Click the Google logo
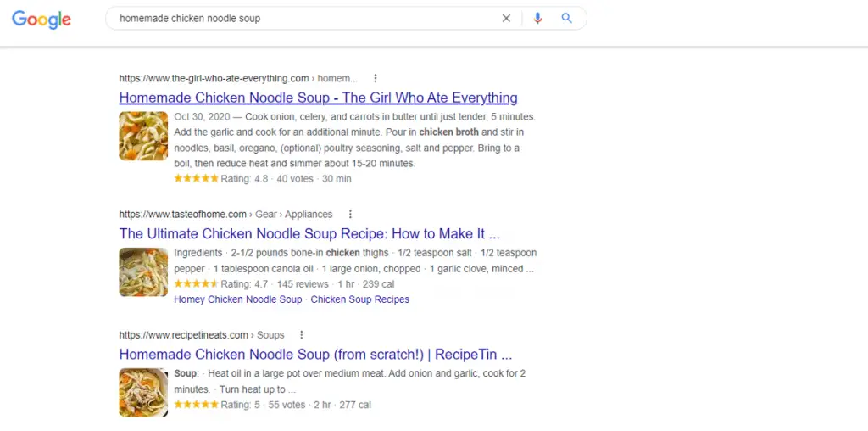 [42, 19]
